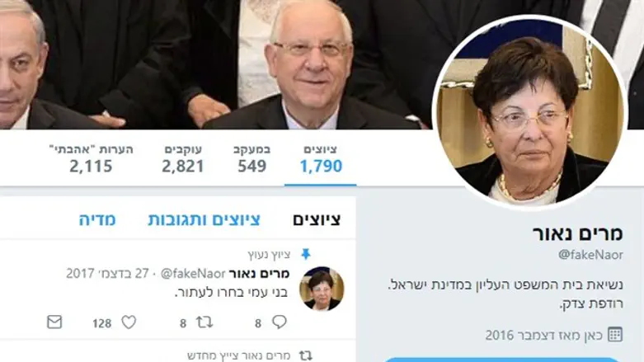Click the @fakeNaor handle under profile name
This screenshot has width=644, height=362.
pos(590,255)
